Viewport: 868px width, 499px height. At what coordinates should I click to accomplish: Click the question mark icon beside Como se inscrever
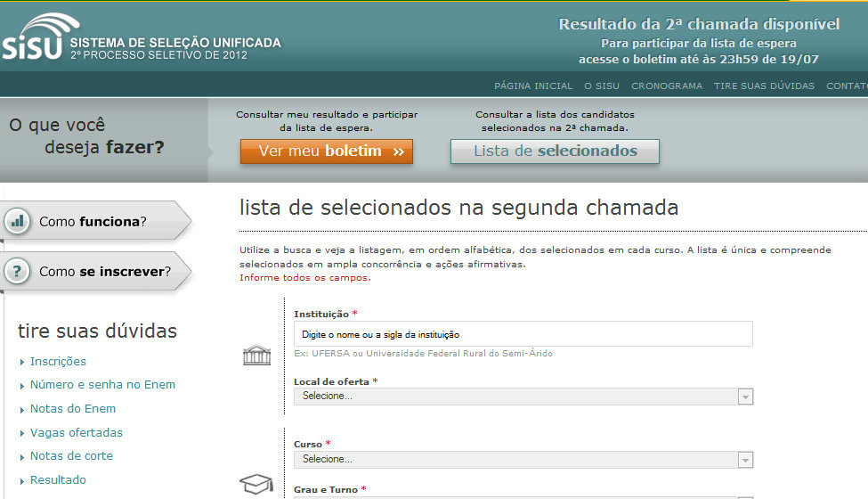click(17, 272)
